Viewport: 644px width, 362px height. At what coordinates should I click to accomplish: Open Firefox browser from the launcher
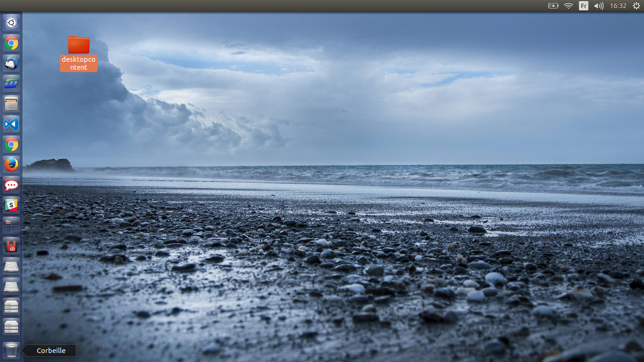point(11,165)
